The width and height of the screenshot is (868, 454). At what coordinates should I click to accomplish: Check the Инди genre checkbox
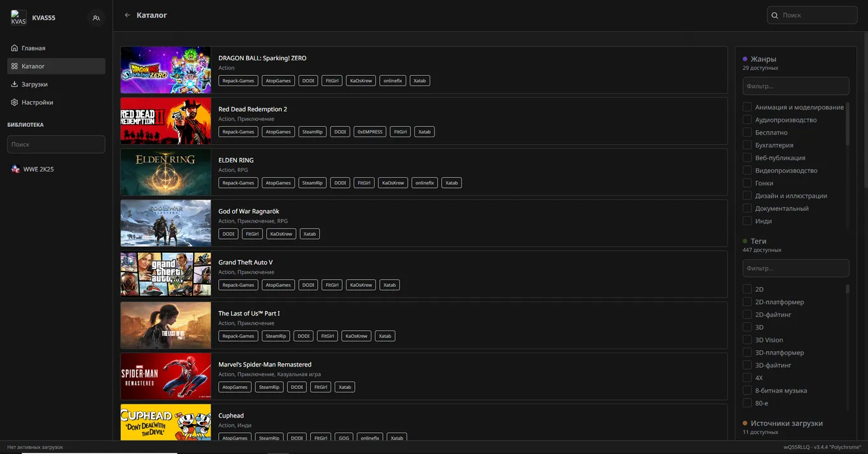tap(747, 221)
